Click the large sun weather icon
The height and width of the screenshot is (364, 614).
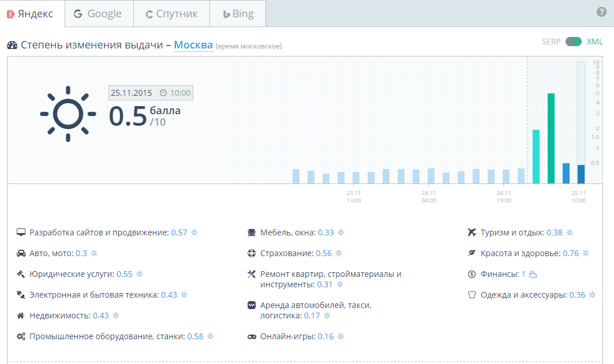[x=68, y=114]
